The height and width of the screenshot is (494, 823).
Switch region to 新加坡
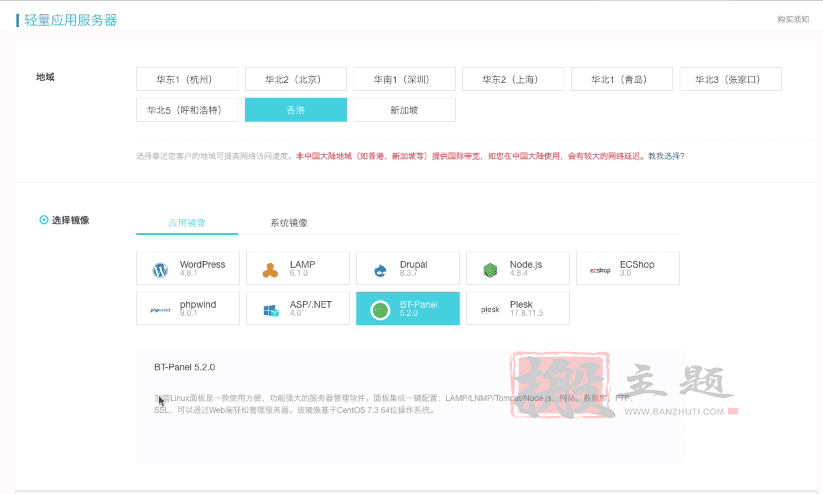click(404, 110)
